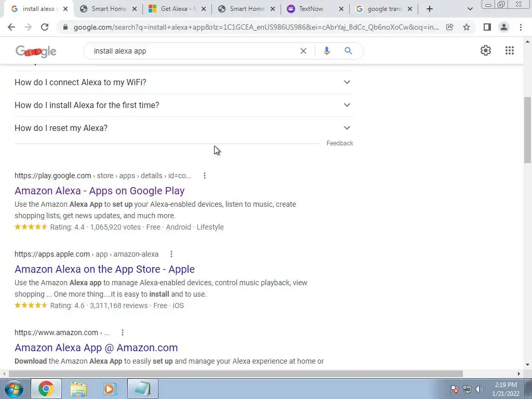The image size is (532, 399).
Task: Switch to 'google trans' tab
Action: (x=383, y=9)
